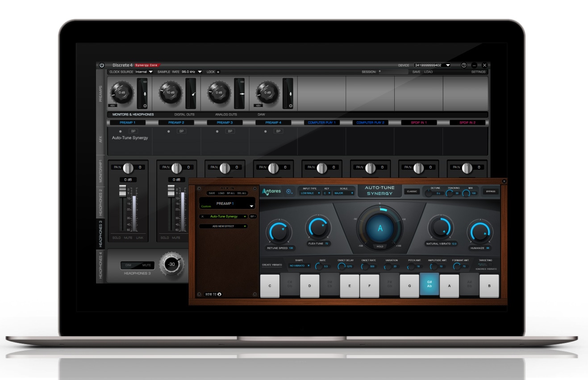Open Preamp 1 gear settings icon
Image resolution: width=588 pixels, height=380 pixels.
(145, 106)
